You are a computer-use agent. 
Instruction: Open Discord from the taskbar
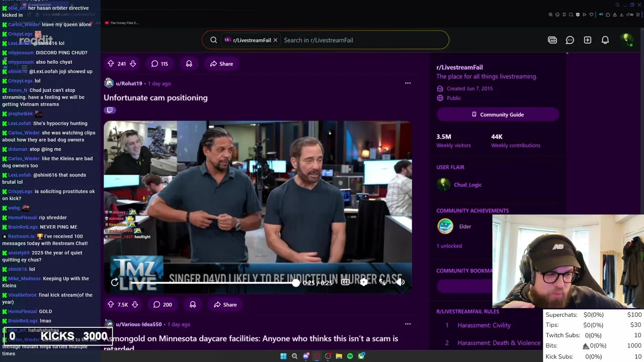tap(306, 356)
